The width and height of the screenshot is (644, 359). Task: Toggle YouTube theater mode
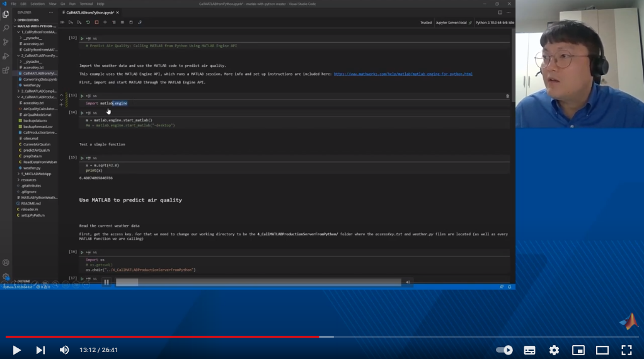click(602, 350)
